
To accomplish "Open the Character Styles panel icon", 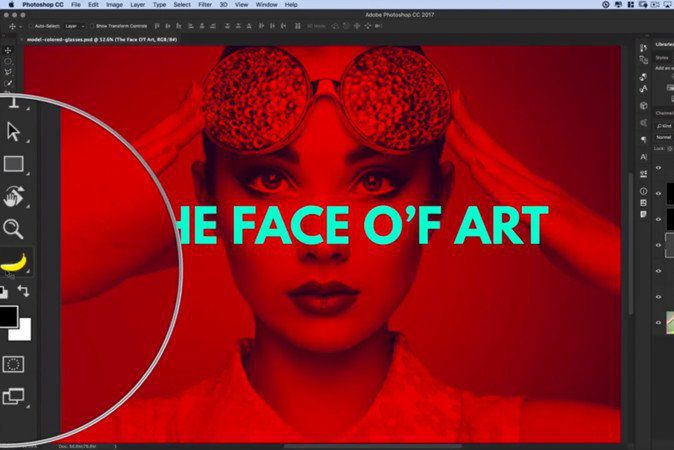I will (x=643, y=89).
